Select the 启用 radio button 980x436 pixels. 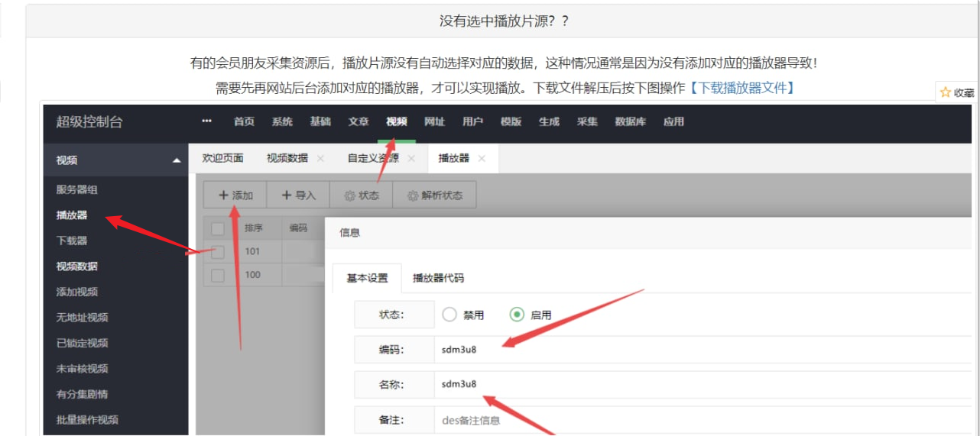[x=518, y=315]
